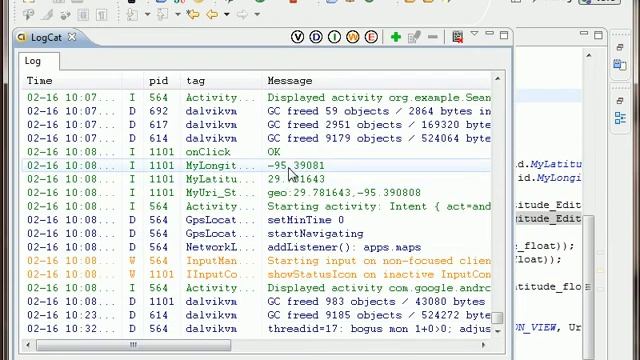
Task: Select the InputMan... warning log row
Action: [256, 260]
